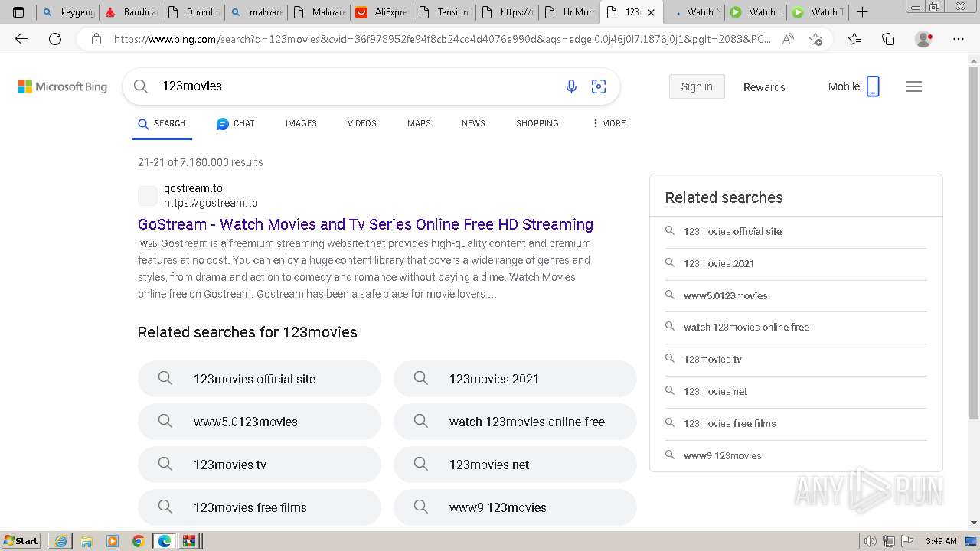The height and width of the screenshot is (551, 980).
Task: Launch Google Chrome from taskbar
Action: (x=139, y=541)
